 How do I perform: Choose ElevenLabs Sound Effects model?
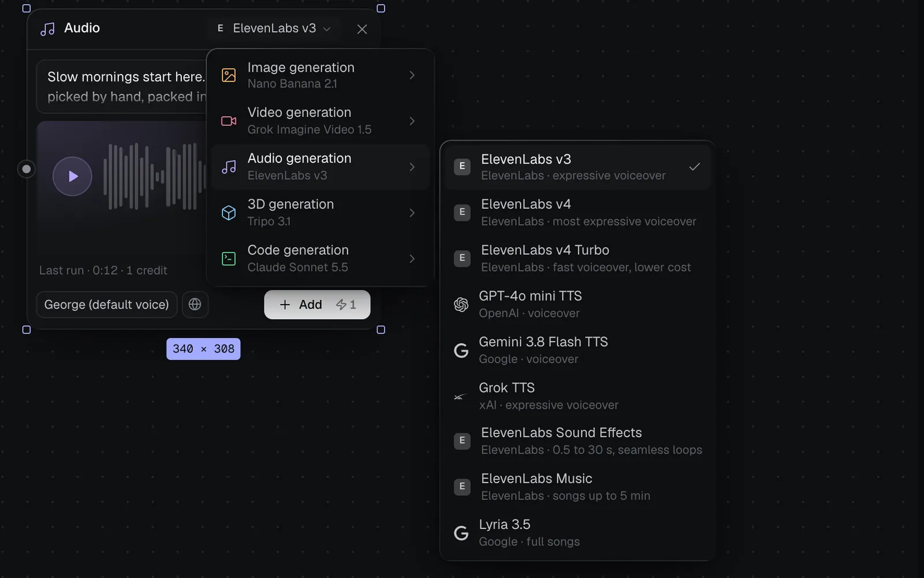coord(577,441)
